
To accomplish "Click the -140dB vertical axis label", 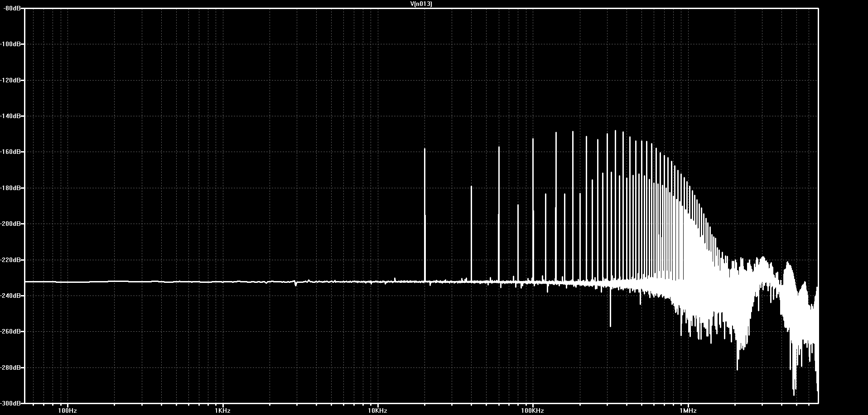I will 10,116.
